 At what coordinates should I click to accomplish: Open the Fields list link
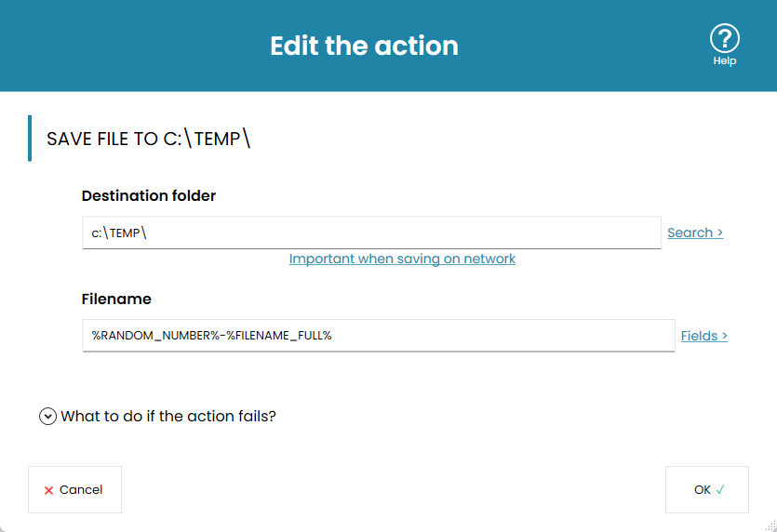click(704, 336)
